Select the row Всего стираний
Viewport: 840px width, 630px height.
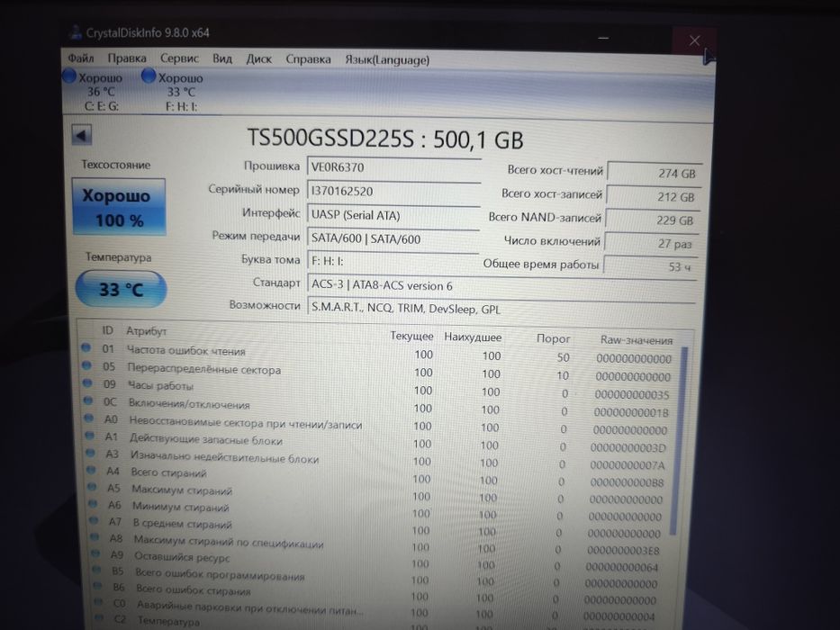[376, 477]
